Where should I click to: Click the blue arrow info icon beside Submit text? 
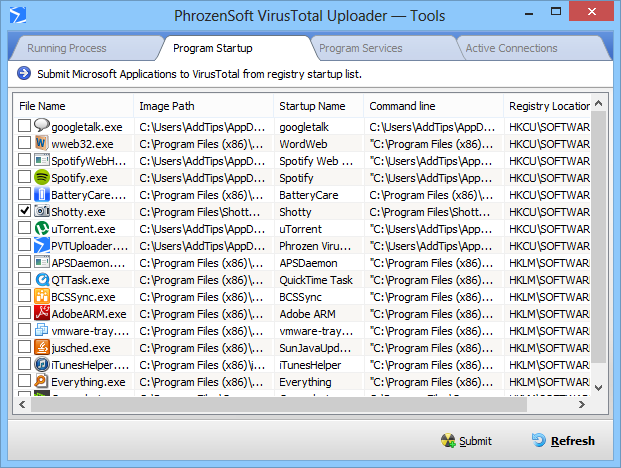click(24, 73)
